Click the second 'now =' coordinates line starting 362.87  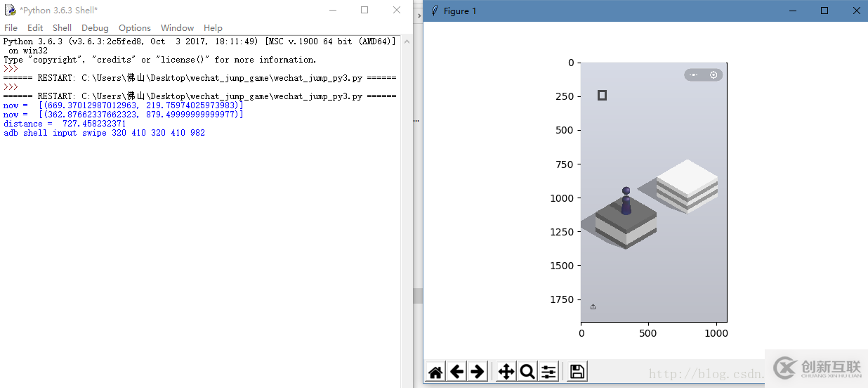click(123, 115)
